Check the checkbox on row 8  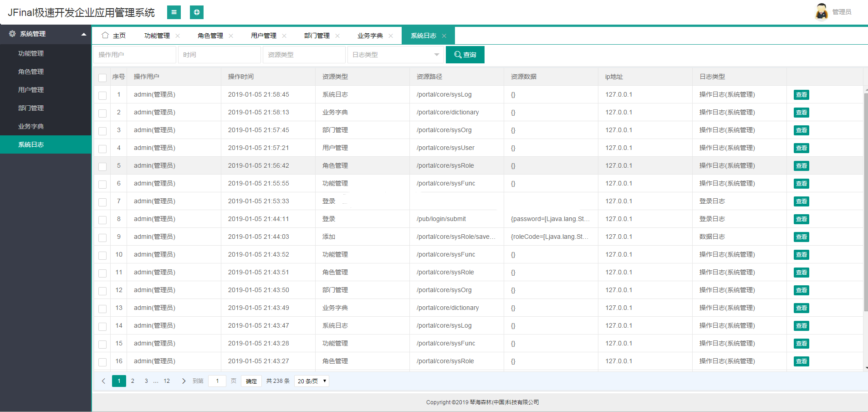tap(102, 220)
